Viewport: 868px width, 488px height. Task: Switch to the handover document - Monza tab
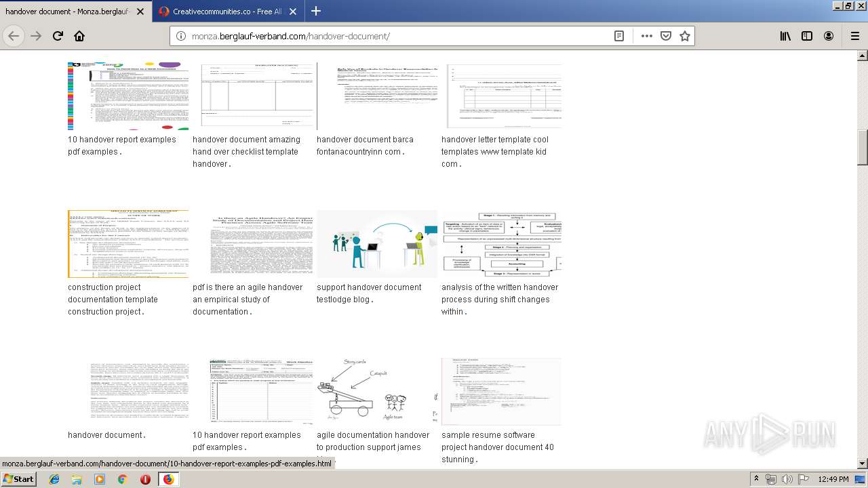click(76, 12)
